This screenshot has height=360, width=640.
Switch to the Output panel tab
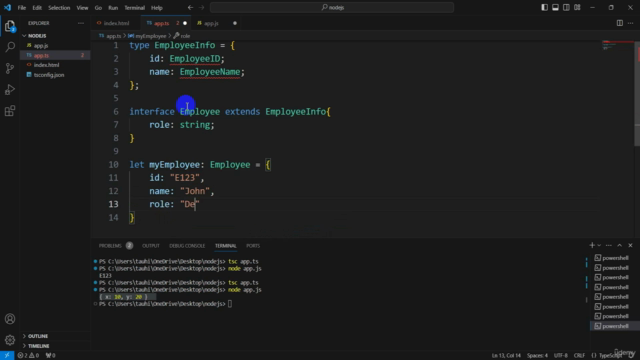click(151, 246)
